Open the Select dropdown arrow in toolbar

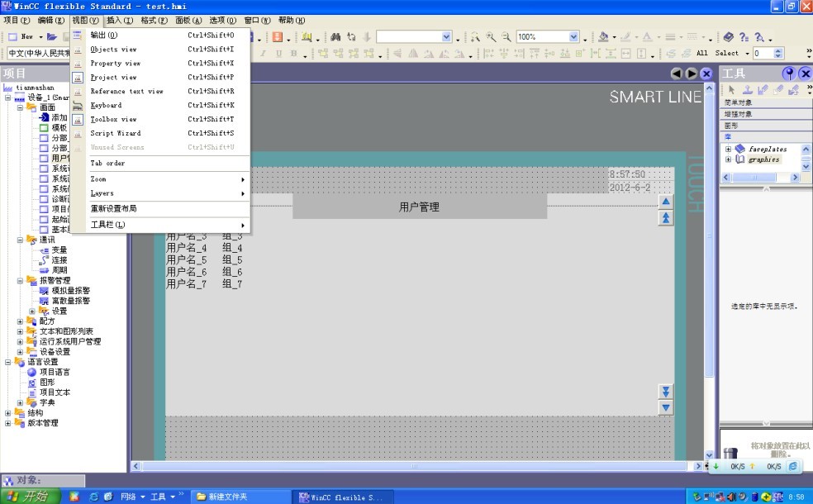747,54
